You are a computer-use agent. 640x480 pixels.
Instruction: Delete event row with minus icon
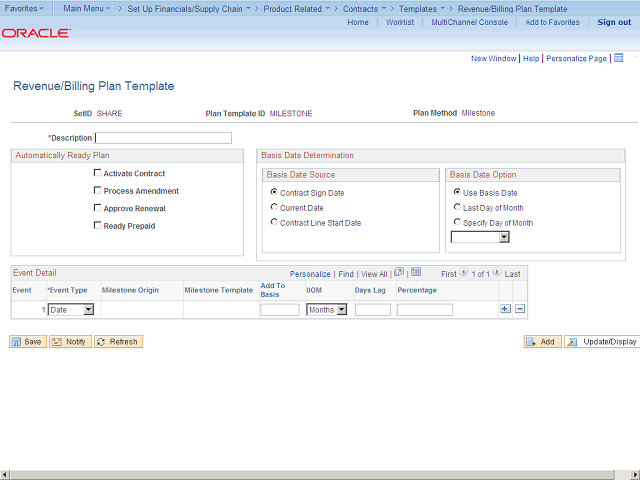pos(520,309)
